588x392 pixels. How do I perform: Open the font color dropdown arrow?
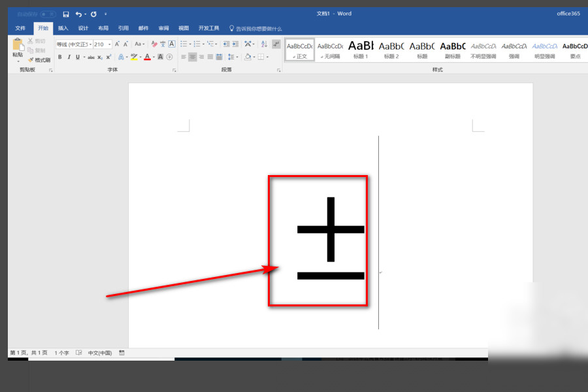pos(154,57)
